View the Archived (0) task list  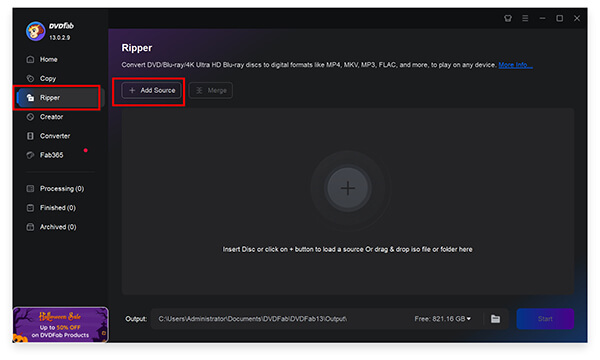point(51,227)
